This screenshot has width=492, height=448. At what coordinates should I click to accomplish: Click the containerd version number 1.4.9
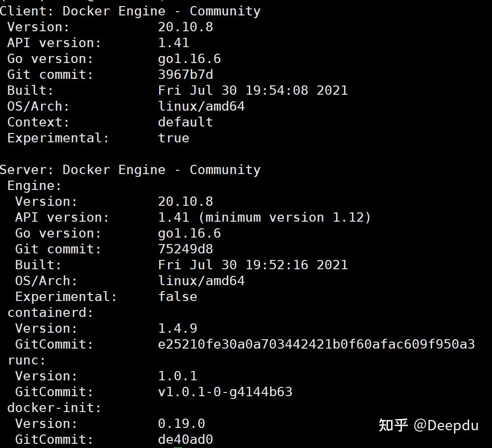click(x=177, y=329)
